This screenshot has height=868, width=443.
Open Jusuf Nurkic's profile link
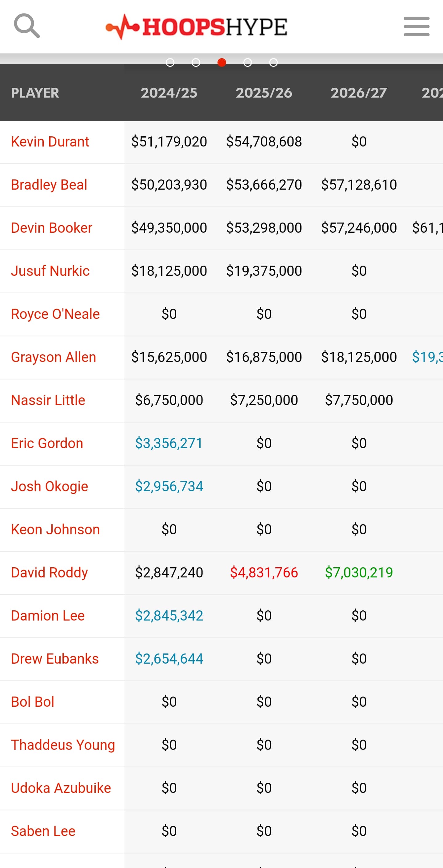pyautogui.click(x=50, y=271)
